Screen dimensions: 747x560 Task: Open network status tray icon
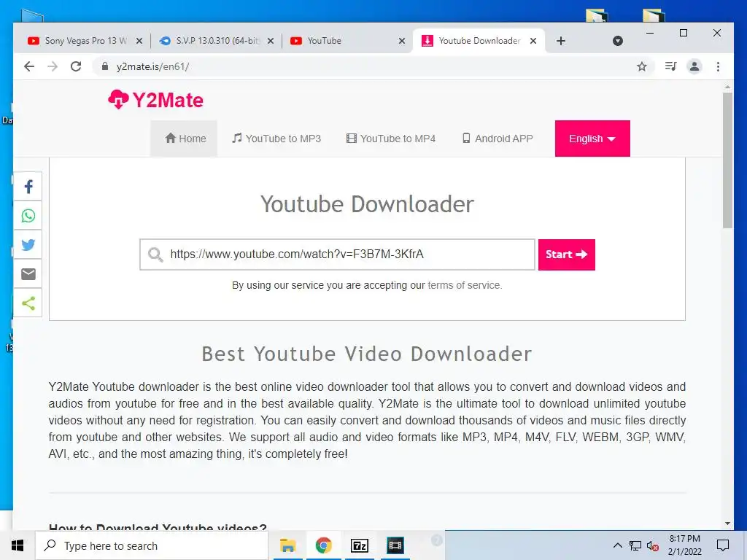(635, 545)
